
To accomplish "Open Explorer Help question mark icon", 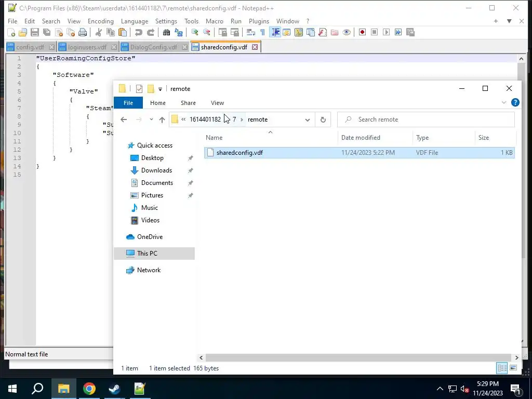I will point(515,102).
